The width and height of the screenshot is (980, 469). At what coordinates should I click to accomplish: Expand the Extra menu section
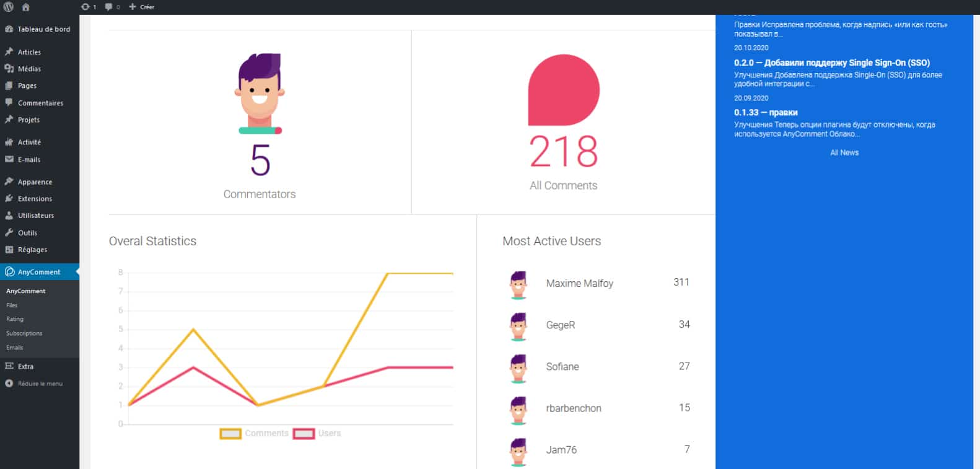[x=25, y=366]
